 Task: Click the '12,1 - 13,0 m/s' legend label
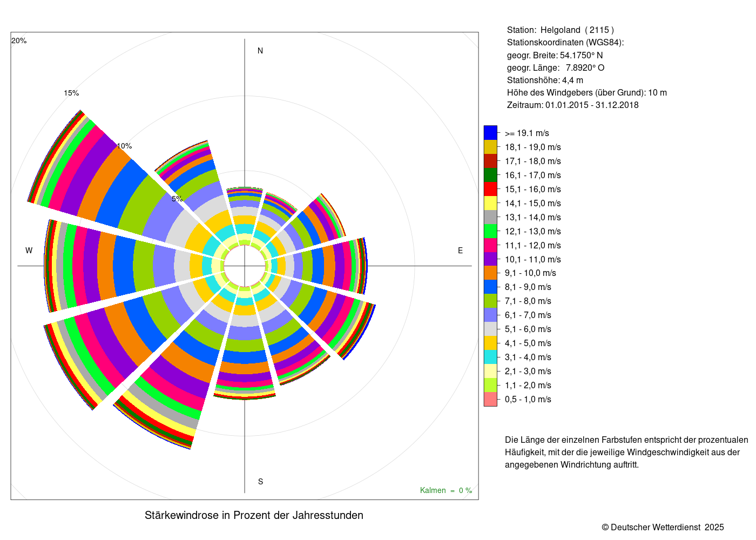click(x=533, y=231)
